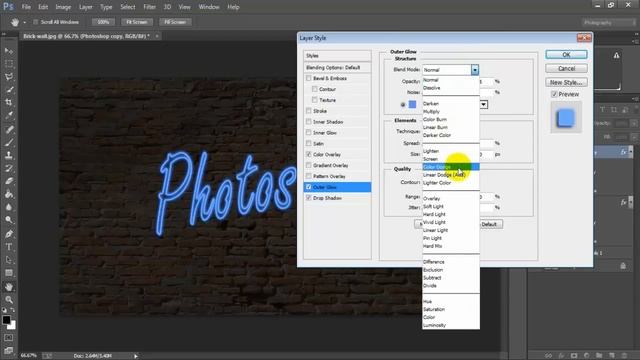Image resolution: width=640 pixels, height=360 pixels.
Task: Enable Scroll All Windows checkbox
Action: [x=36, y=22]
